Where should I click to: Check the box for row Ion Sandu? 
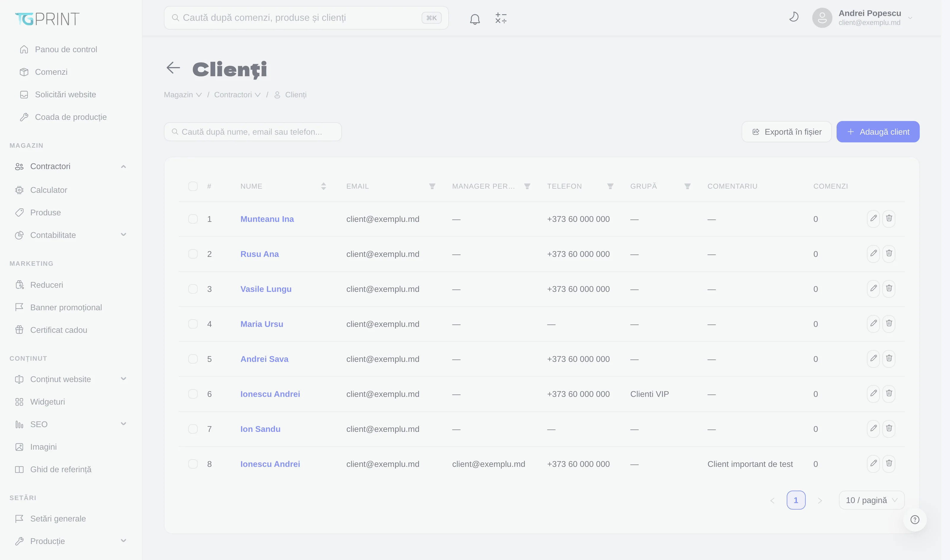193,429
